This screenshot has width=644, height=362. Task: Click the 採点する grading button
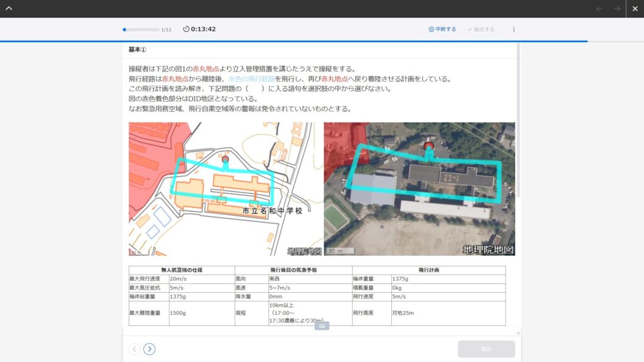coord(481,29)
